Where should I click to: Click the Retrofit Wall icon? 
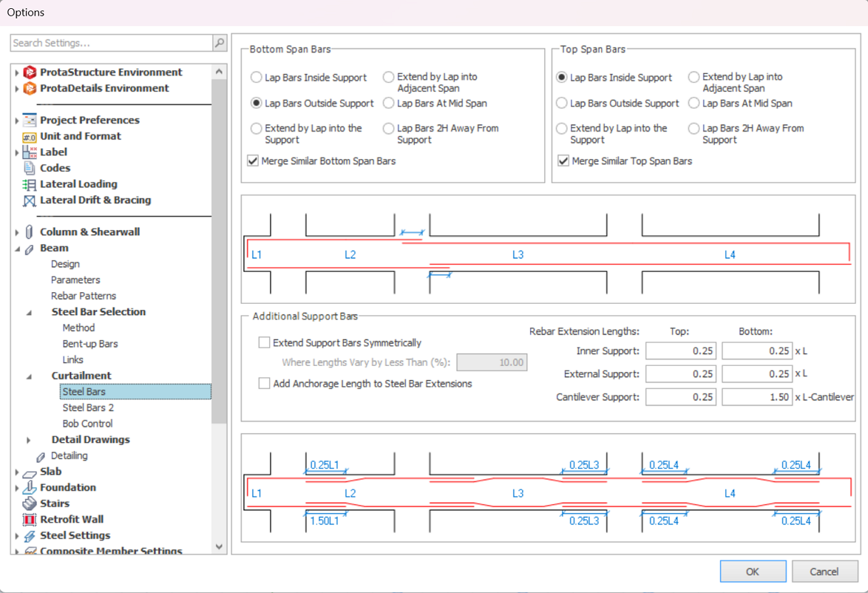click(x=30, y=520)
